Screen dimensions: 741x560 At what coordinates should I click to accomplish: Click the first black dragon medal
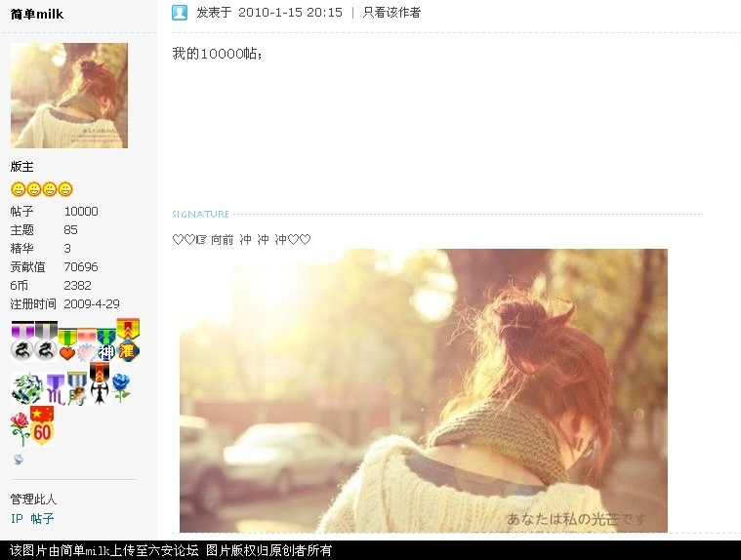21,343
